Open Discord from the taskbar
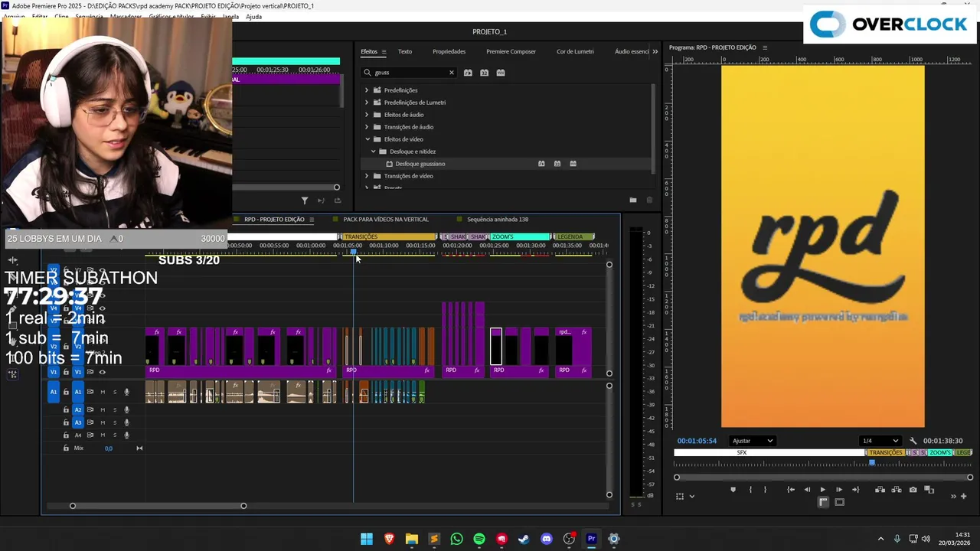The width and height of the screenshot is (980, 551). pyautogui.click(x=546, y=539)
